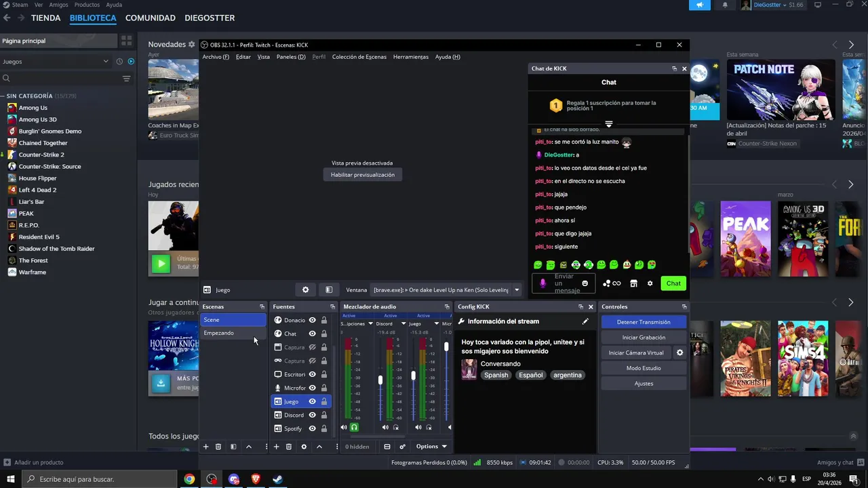Open advanced audio properties gears icon
The height and width of the screenshot is (488, 868).
[402, 447]
